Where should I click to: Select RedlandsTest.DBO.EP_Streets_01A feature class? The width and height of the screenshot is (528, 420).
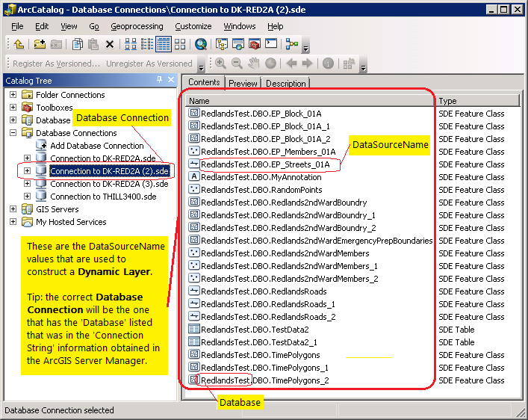click(x=265, y=164)
